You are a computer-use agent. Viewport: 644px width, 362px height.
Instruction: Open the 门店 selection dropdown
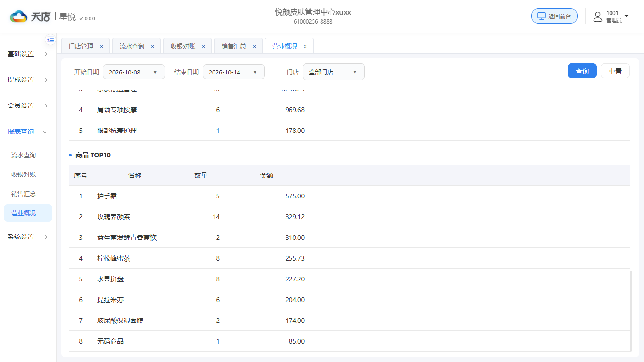click(334, 72)
